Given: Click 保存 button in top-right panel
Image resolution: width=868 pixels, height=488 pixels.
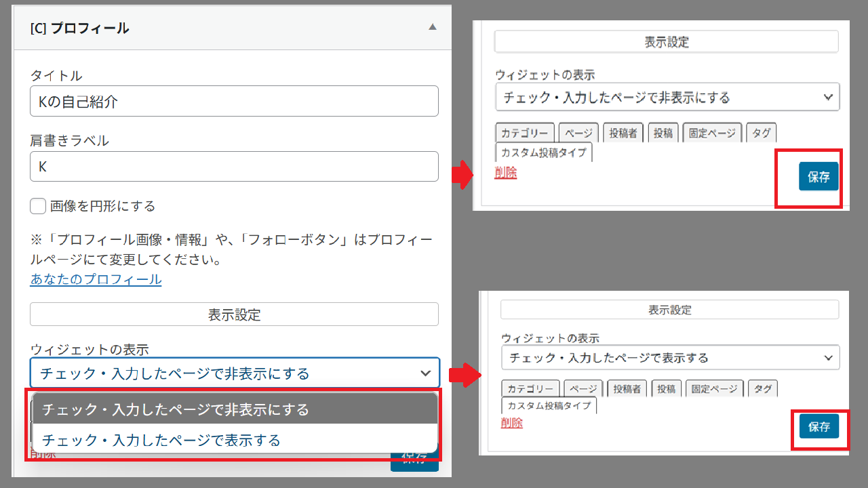Looking at the screenshot, I should [x=818, y=177].
